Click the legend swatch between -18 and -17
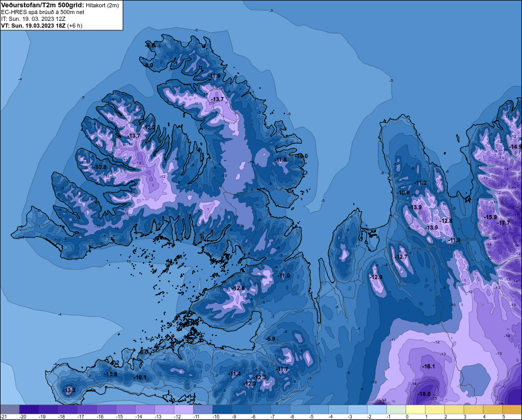522x420 pixels. point(67,410)
